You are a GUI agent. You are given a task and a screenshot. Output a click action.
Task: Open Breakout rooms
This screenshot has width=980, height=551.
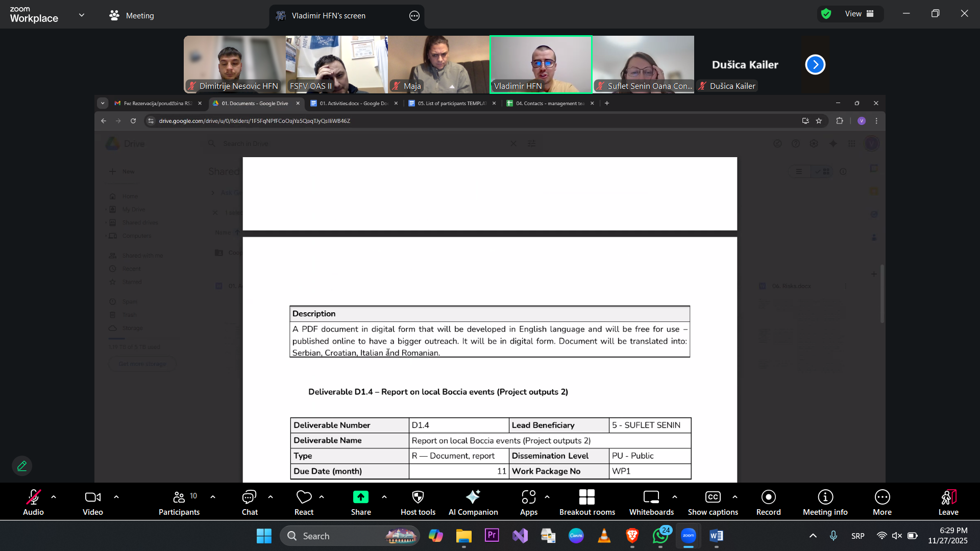(x=586, y=502)
